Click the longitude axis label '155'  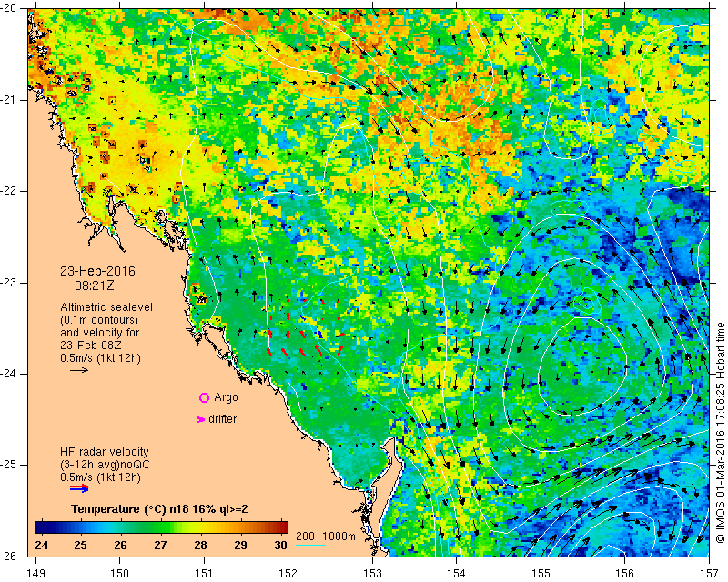click(x=541, y=574)
